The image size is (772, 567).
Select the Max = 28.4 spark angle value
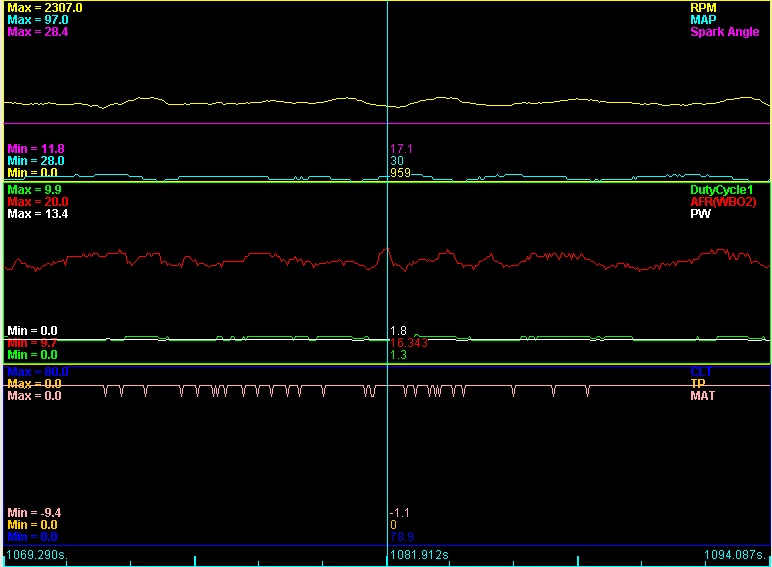click(36, 32)
